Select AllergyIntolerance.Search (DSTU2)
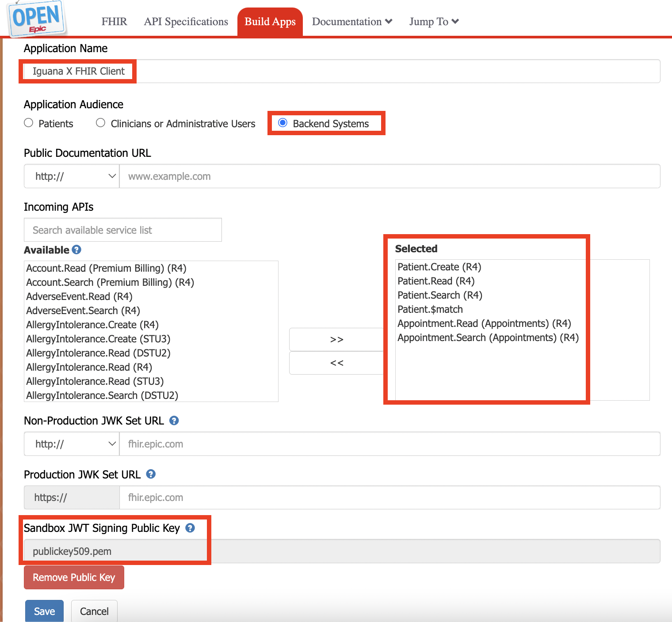Image resolution: width=672 pixels, height=622 pixels. [151, 395]
